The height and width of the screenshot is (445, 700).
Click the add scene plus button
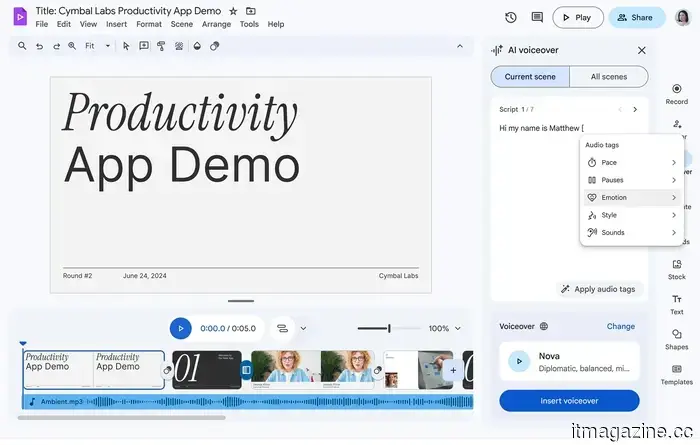(453, 370)
